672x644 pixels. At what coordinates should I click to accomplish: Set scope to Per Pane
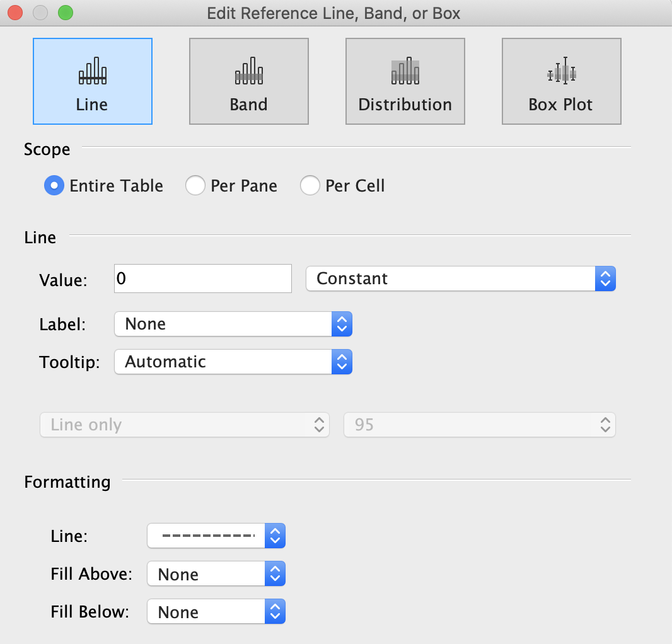click(195, 186)
